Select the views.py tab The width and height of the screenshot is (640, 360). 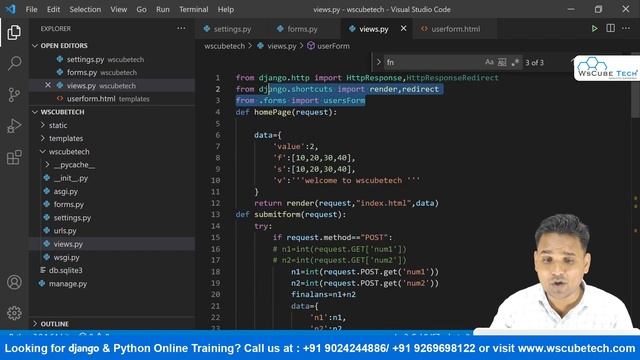(x=373, y=29)
